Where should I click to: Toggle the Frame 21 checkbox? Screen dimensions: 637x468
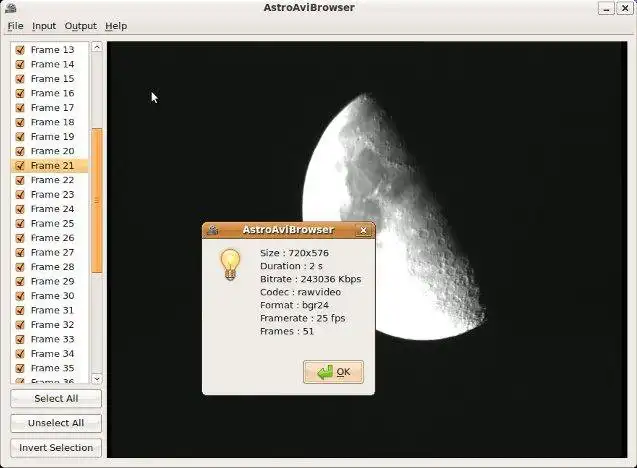pyautogui.click(x=20, y=165)
